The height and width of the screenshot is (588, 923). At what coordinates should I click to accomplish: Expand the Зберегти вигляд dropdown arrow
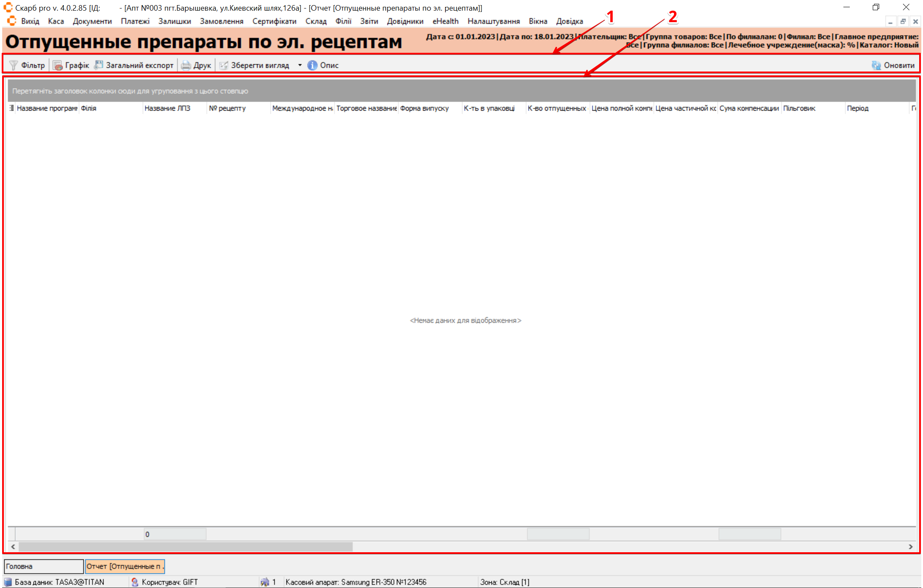point(300,65)
